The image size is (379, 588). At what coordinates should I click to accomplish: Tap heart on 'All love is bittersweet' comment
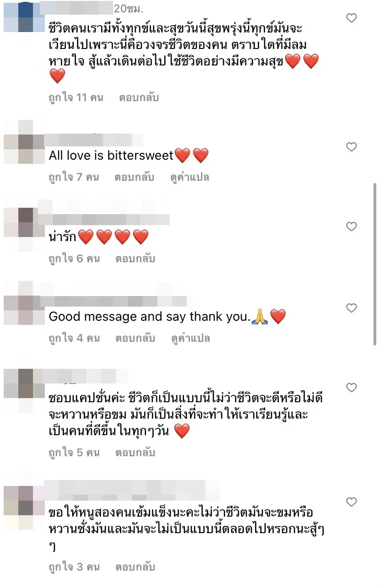coord(351,147)
